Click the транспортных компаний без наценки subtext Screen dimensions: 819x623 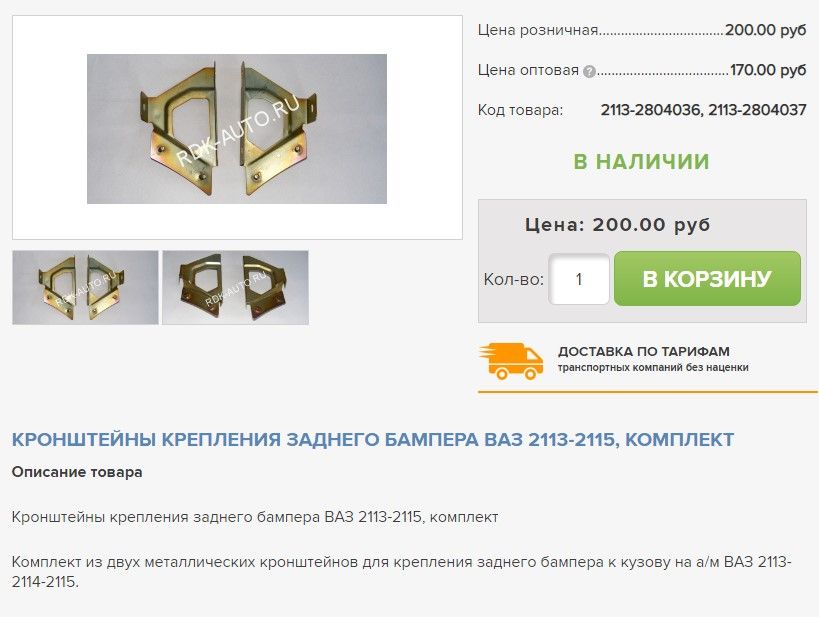pyautogui.click(x=653, y=367)
